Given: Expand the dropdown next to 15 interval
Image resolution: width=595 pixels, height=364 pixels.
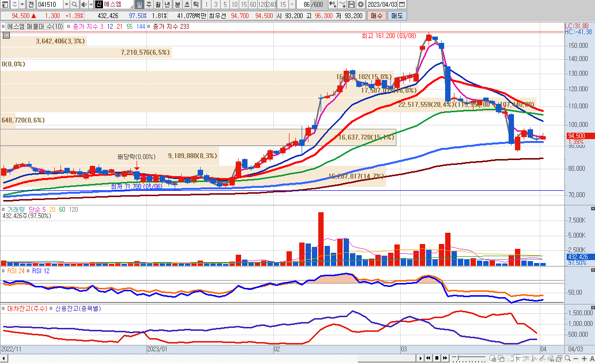Looking at the screenshot, I should coord(292,4).
